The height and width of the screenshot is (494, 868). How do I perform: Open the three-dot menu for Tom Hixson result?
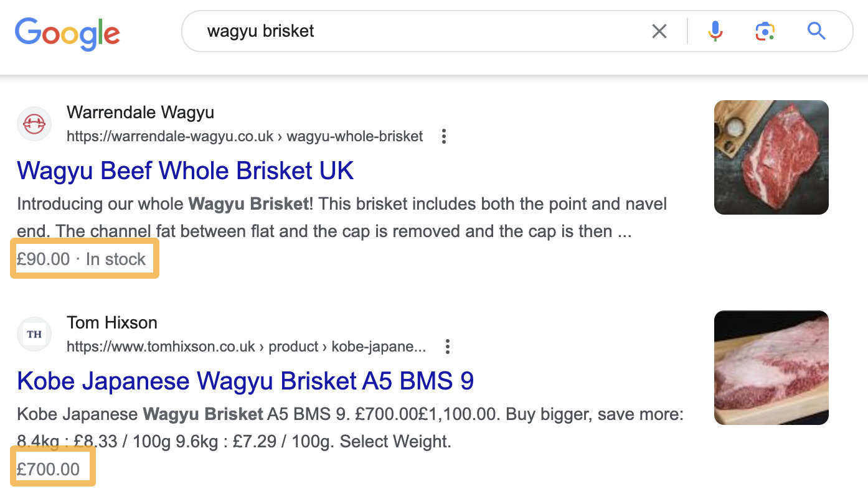448,347
